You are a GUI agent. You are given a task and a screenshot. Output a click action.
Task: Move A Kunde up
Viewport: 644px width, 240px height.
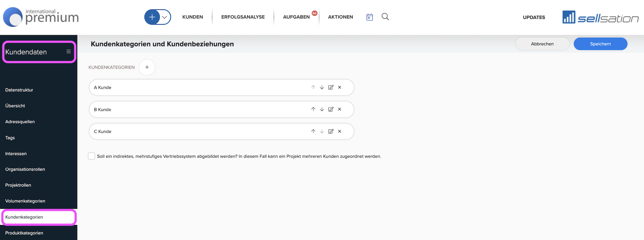click(x=313, y=87)
